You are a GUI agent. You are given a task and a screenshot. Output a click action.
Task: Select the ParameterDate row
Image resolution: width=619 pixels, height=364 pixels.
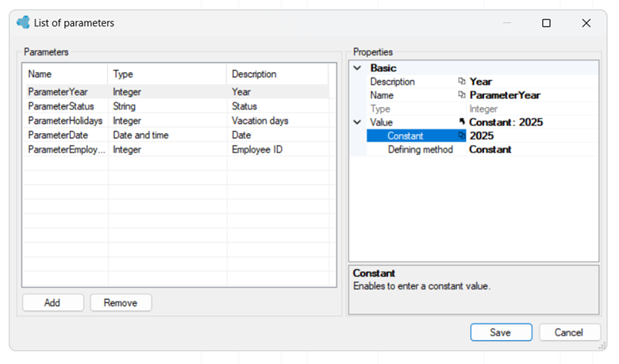tap(178, 135)
